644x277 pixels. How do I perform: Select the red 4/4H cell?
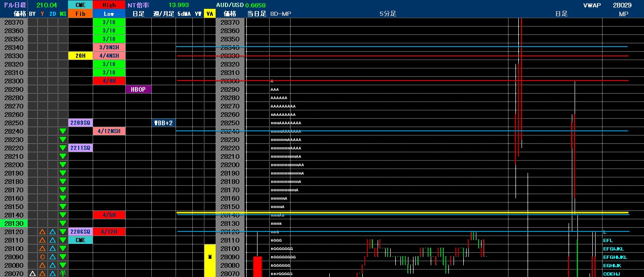point(109,81)
